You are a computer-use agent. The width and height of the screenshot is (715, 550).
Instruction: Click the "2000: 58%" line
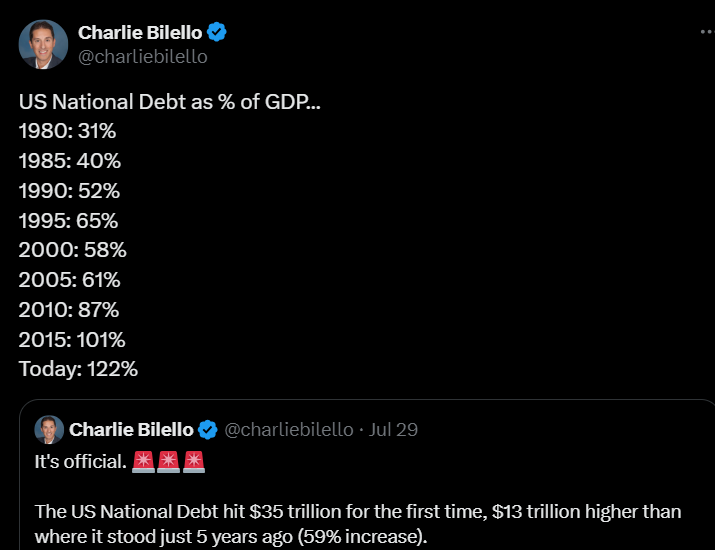click(72, 250)
